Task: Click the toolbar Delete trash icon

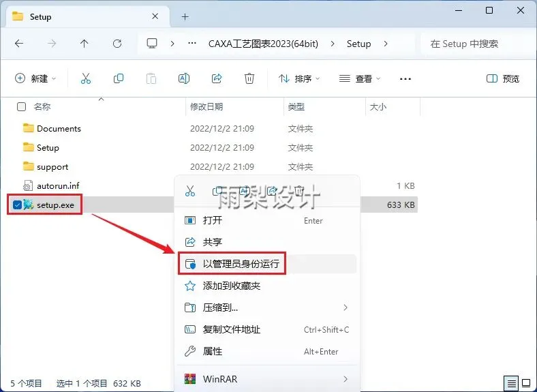Action: (x=249, y=78)
